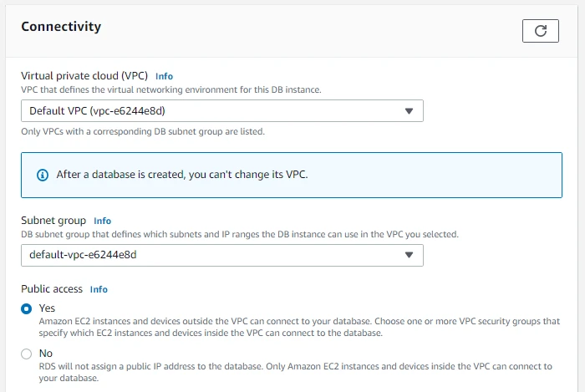Open Info link next to Subnet group

[x=102, y=221]
